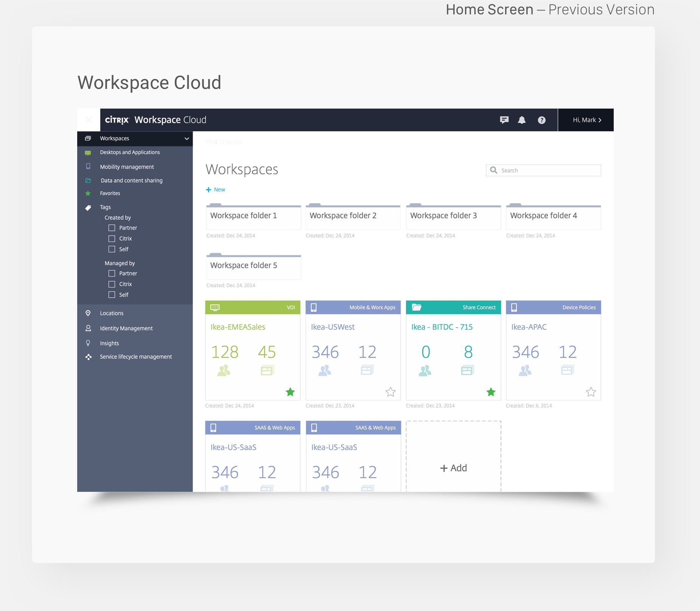Viewport: 700px width, 611px height.
Task: Collapse the Workspaces sidebar chevron
Action: [187, 138]
